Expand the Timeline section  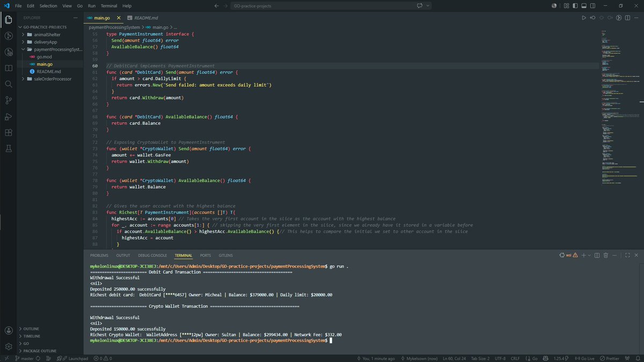point(51,336)
